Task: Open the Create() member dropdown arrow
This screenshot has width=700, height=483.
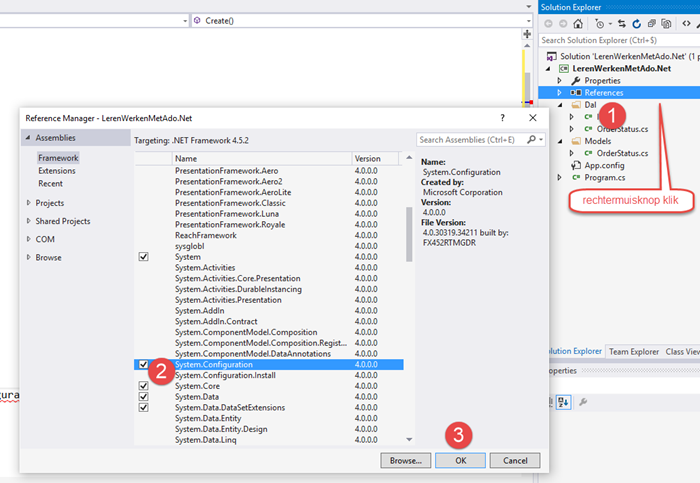Action: click(x=529, y=21)
